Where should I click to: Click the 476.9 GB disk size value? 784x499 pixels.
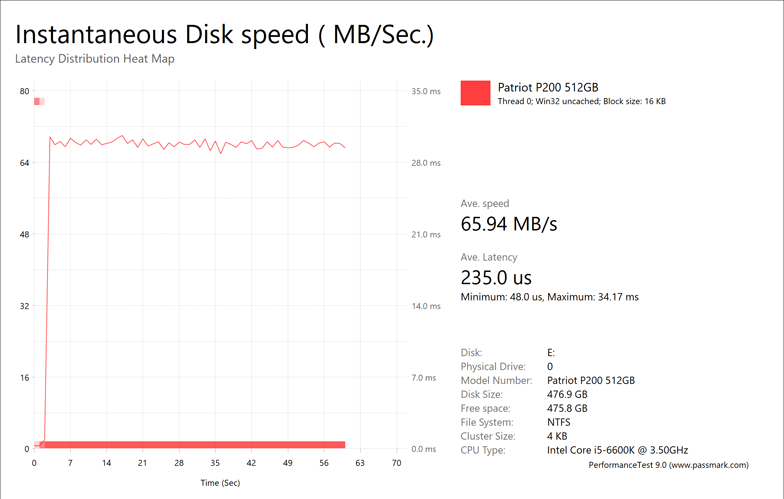click(x=567, y=395)
